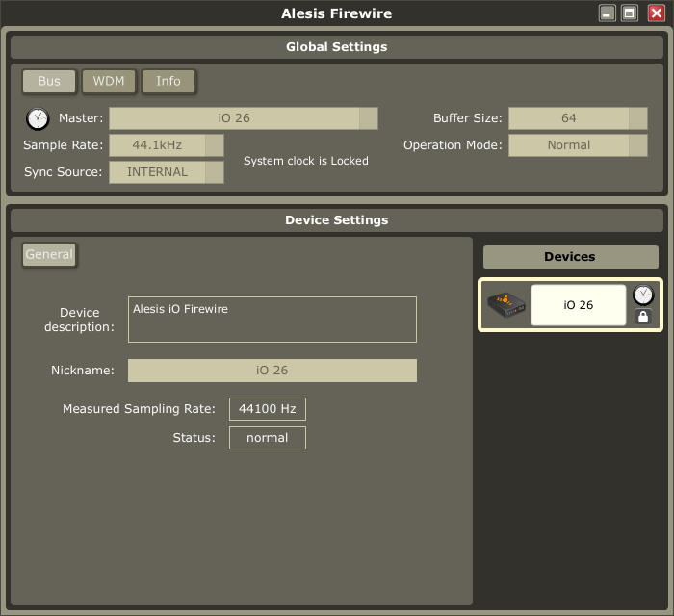The image size is (674, 616).
Task: Click the Nickname label
Action: click(83, 371)
